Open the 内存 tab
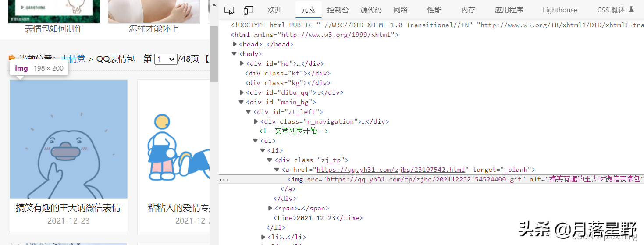Viewport: 644px width, 245px height. 468,10
